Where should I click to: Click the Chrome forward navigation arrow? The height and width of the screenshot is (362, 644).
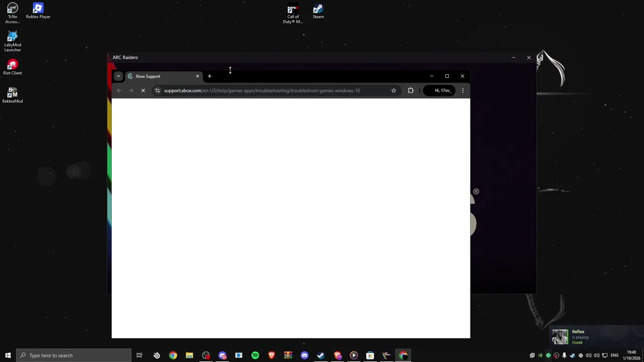[x=131, y=90]
